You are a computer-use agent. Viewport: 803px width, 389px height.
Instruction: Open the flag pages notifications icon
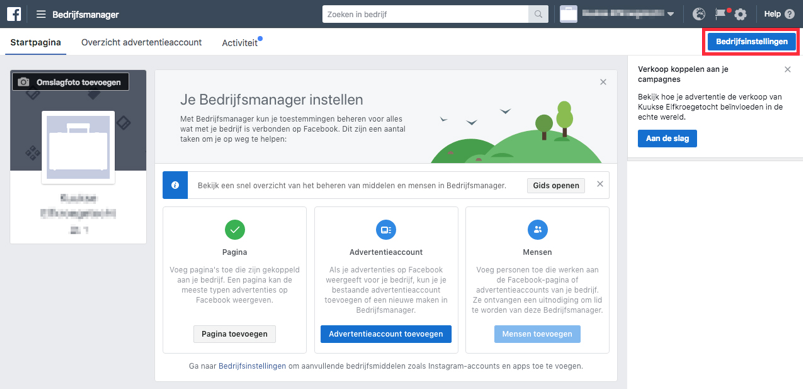[x=721, y=14]
